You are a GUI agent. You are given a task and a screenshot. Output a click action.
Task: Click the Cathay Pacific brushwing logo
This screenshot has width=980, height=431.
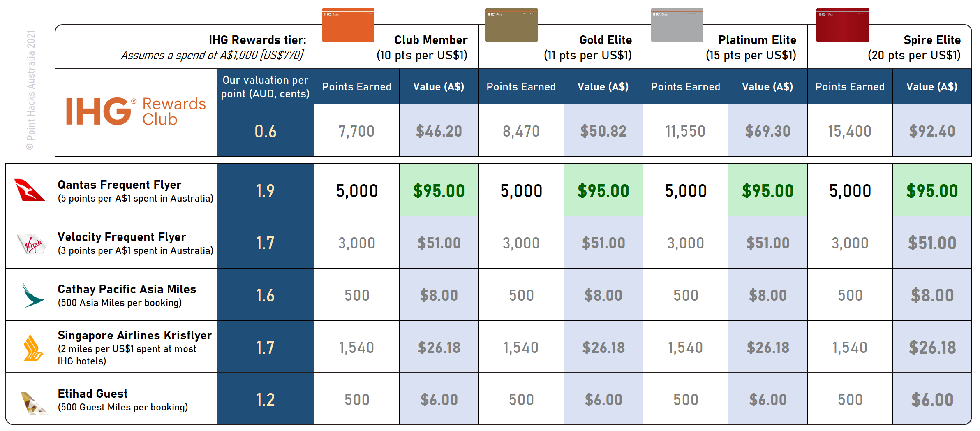[33, 295]
